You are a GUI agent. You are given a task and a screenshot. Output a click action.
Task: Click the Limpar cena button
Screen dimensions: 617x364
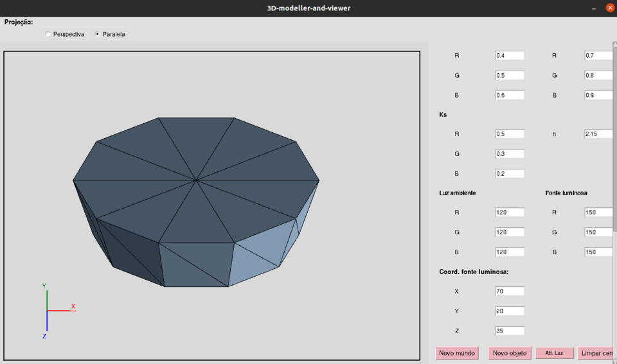tap(596, 353)
